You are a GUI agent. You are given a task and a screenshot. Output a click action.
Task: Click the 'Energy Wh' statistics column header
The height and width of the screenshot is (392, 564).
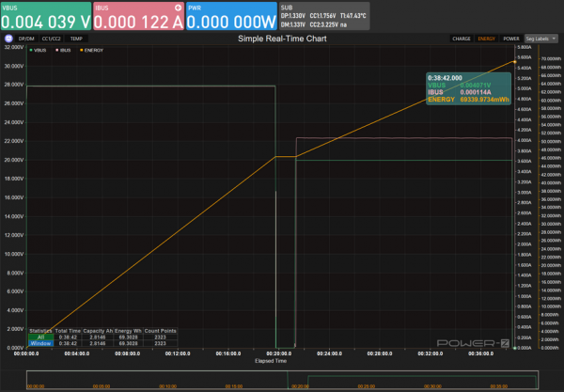[129, 331]
